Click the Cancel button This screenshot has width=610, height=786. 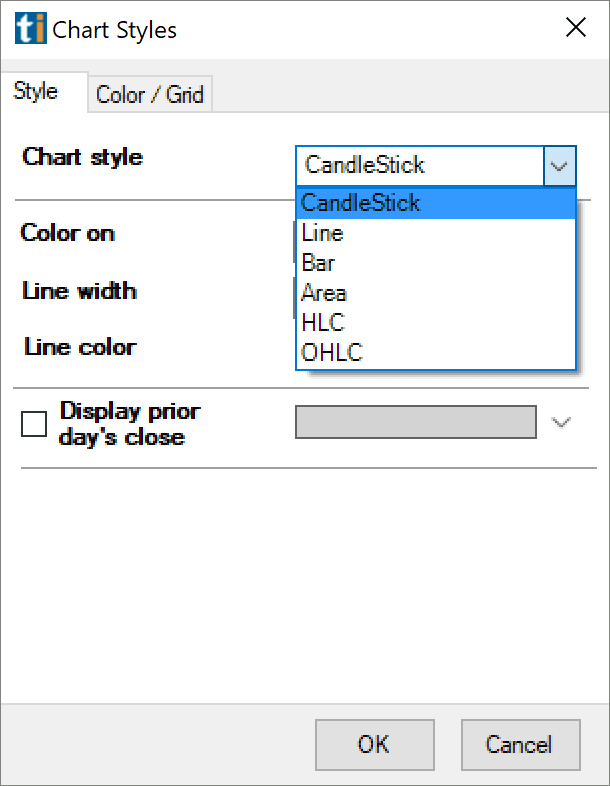[521, 744]
